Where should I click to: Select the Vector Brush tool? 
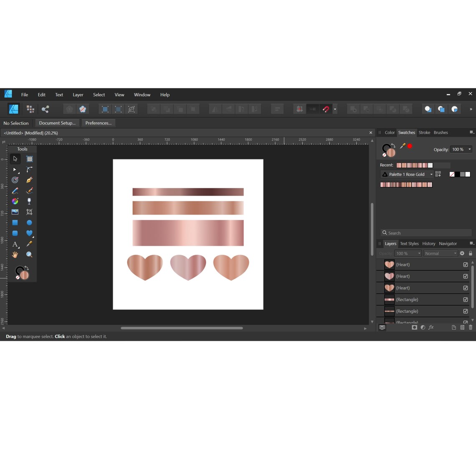[30, 191]
